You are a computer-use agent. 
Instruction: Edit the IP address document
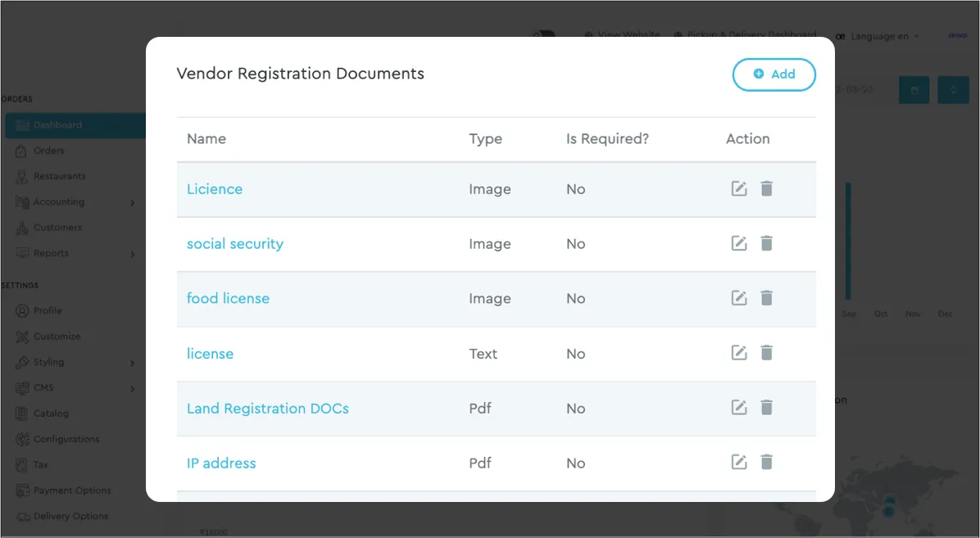point(739,463)
